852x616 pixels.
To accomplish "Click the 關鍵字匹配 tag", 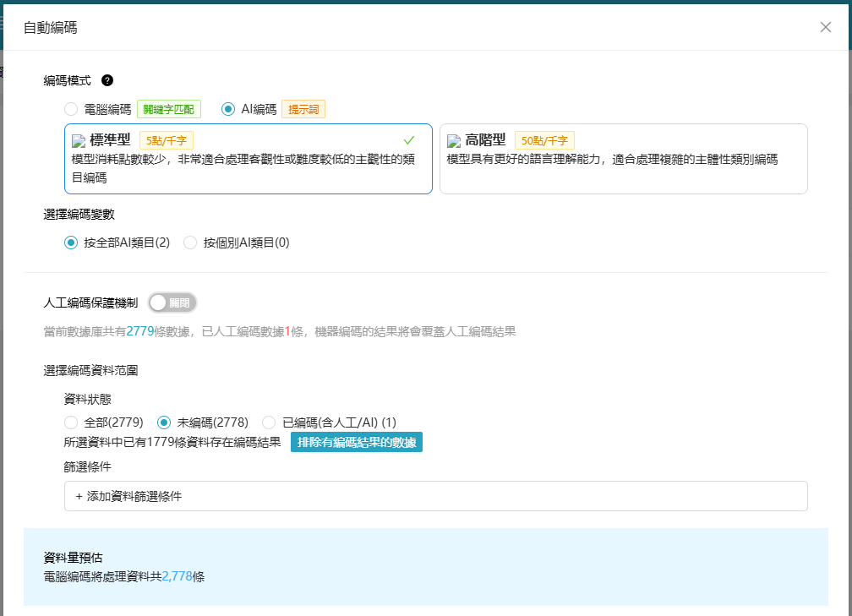I will 169,109.
